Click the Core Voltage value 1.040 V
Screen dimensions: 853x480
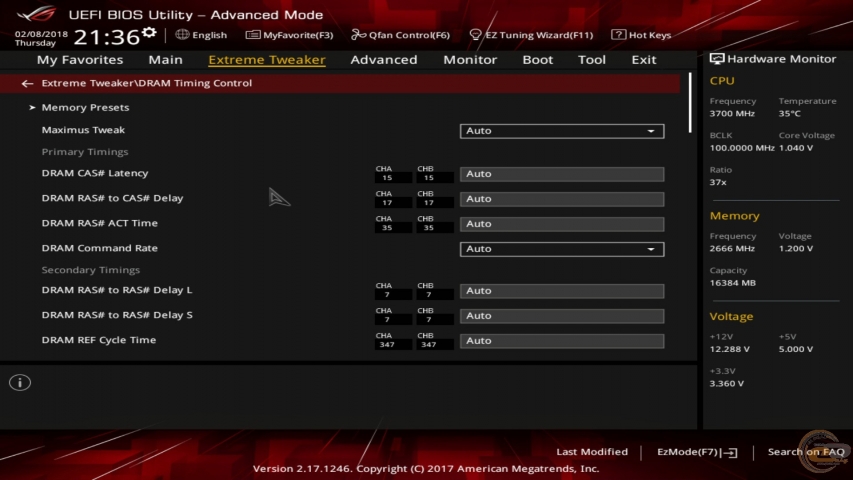click(x=796, y=148)
